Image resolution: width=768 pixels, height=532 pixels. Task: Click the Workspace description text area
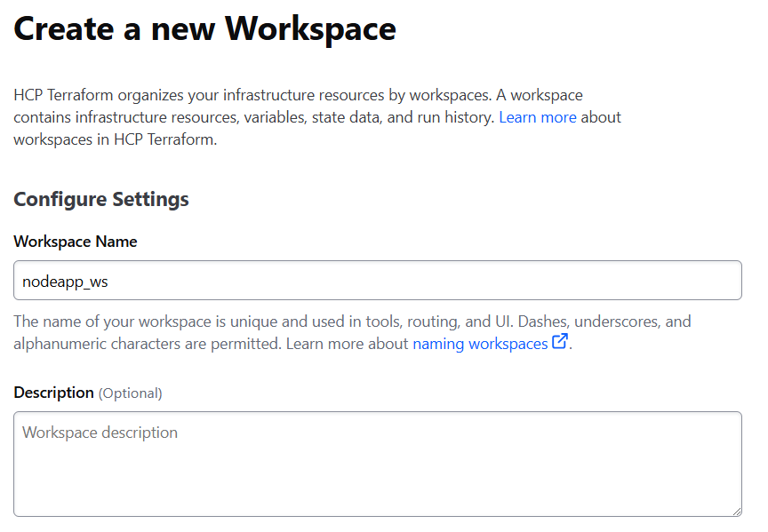click(x=378, y=464)
